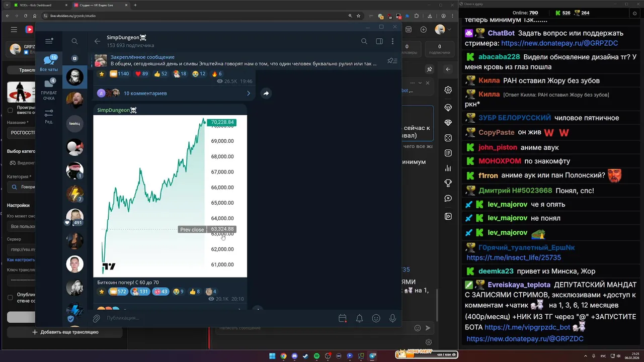Screen dimensions: 644x362
Task: Toggle heart 89 reaction on pinned post
Action: click(x=142, y=74)
